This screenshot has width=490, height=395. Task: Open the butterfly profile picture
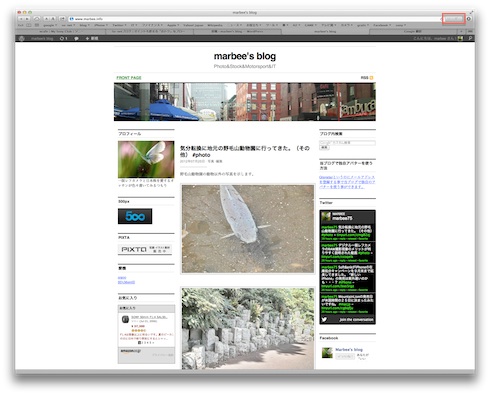click(x=146, y=159)
